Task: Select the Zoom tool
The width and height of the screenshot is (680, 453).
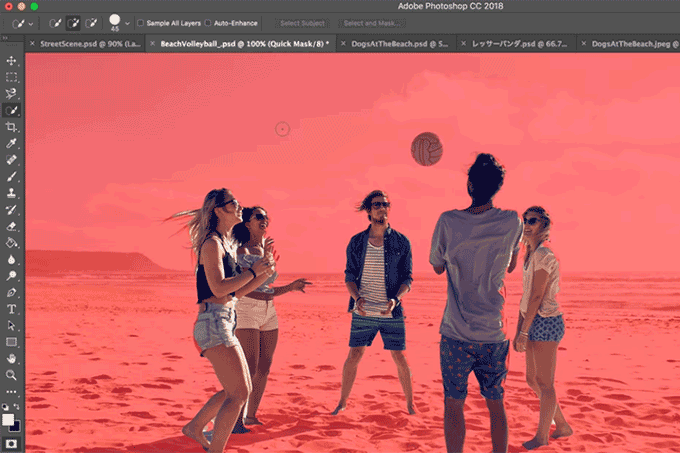Action: pos(12,374)
